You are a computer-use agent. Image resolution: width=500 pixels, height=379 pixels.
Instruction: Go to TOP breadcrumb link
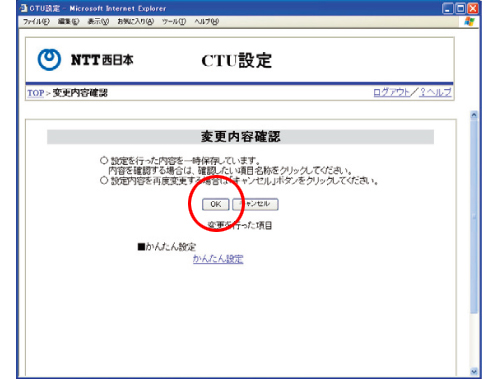coord(36,93)
